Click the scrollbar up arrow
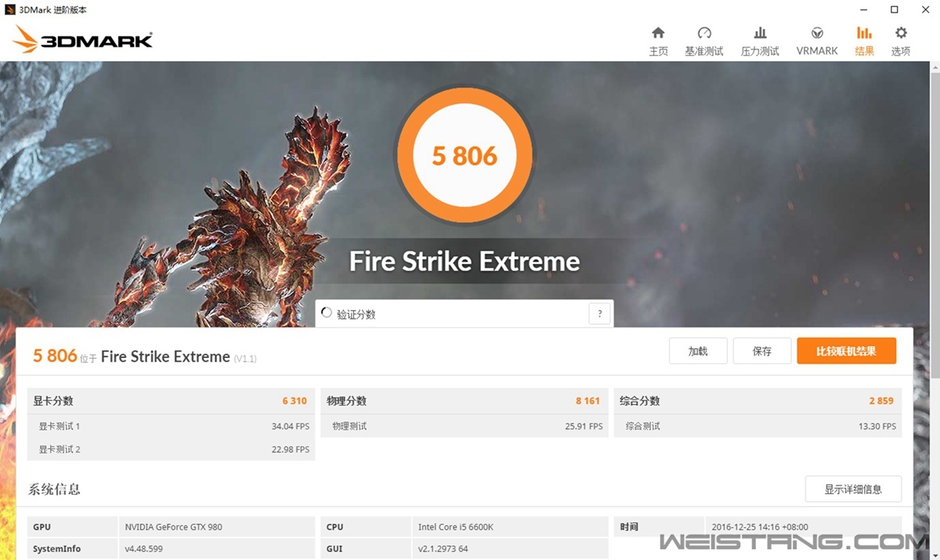 pyautogui.click(x=935, y=68)
